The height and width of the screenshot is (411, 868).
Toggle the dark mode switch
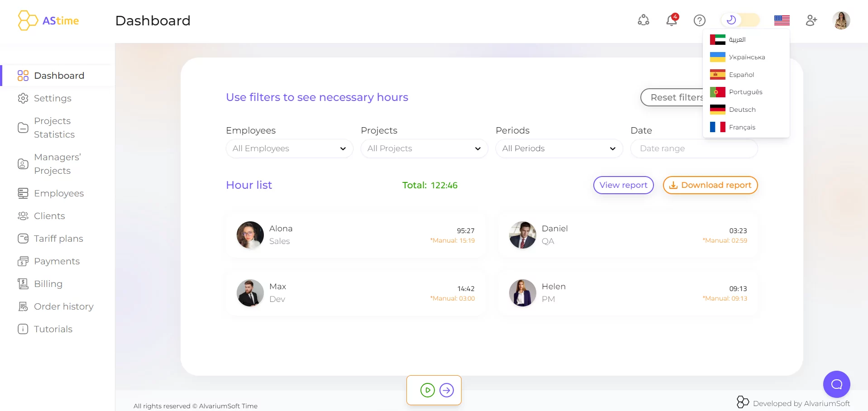coord(740,20)
